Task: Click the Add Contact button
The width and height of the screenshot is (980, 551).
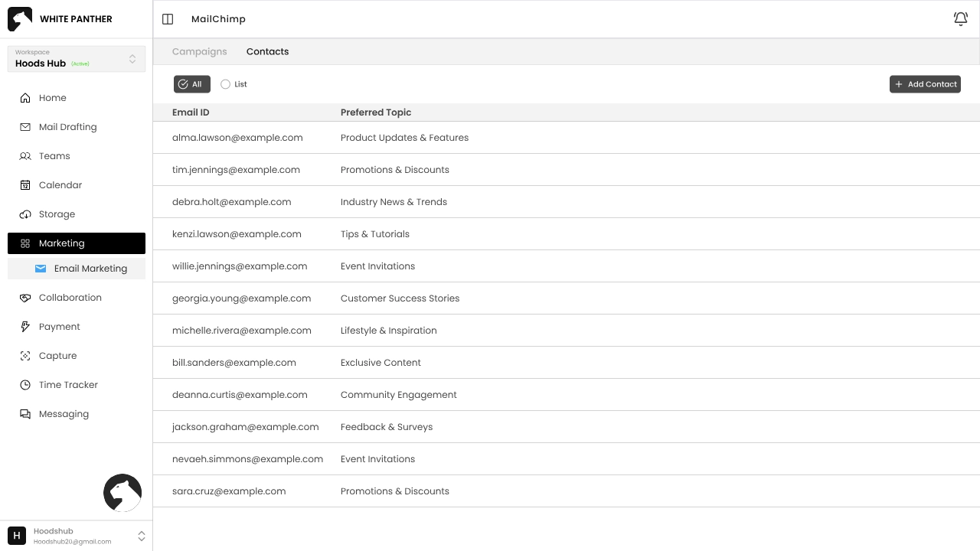Action: tap(925, 84)
